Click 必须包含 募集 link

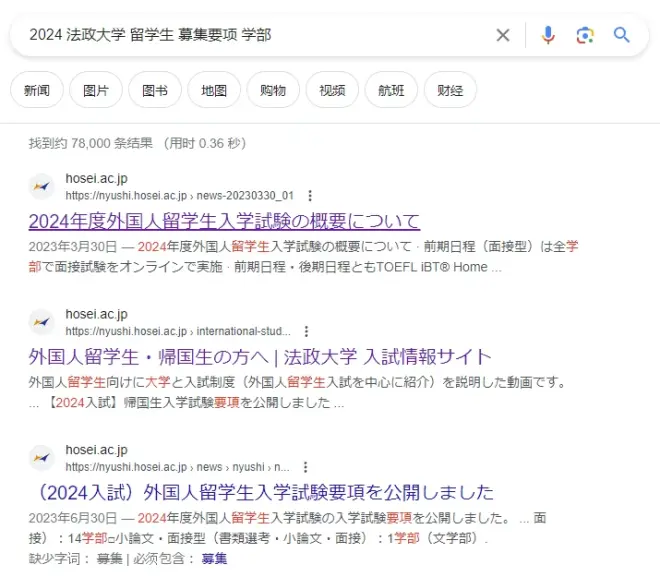(x=214, y=558)
